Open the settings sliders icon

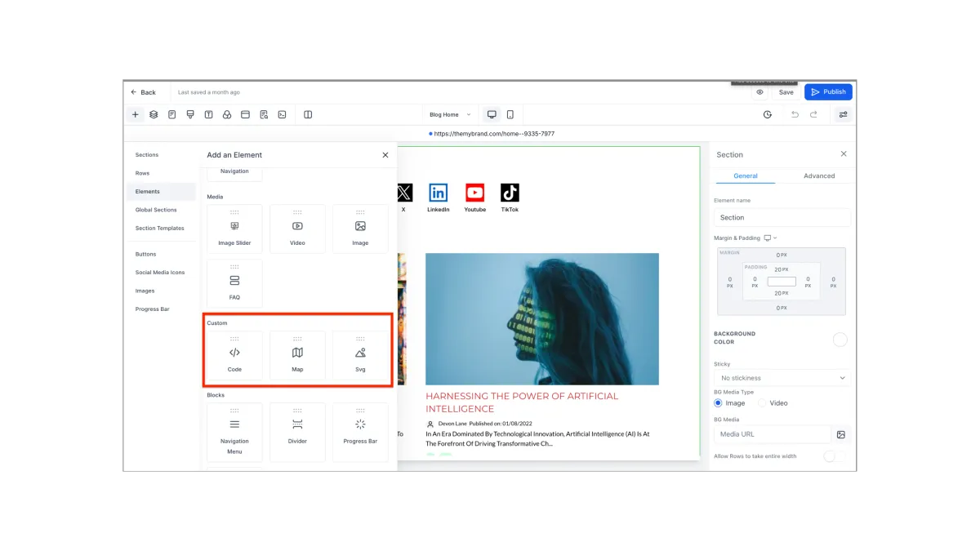point(844,115)
